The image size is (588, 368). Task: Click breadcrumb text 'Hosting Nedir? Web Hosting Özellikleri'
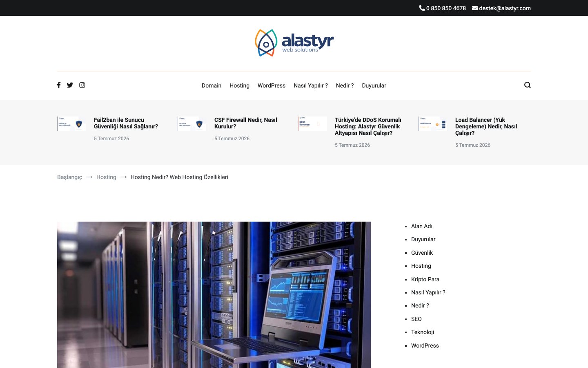click(x=179, y=177)
